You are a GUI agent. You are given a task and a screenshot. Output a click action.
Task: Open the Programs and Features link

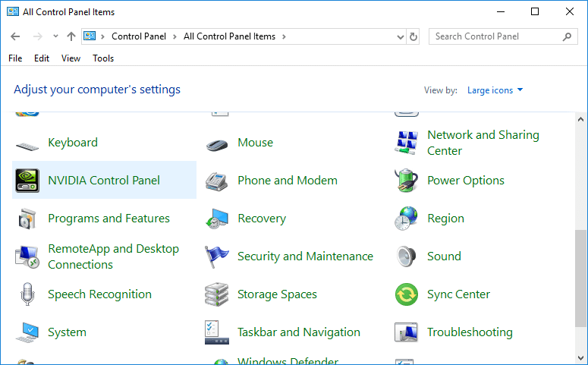pyautogui.click(x=108, y=219)
